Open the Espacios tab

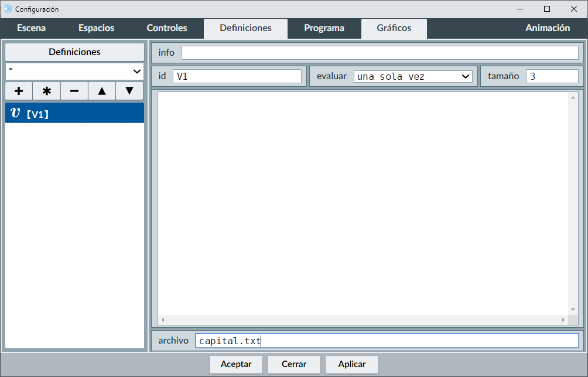[x=96, y=28]
